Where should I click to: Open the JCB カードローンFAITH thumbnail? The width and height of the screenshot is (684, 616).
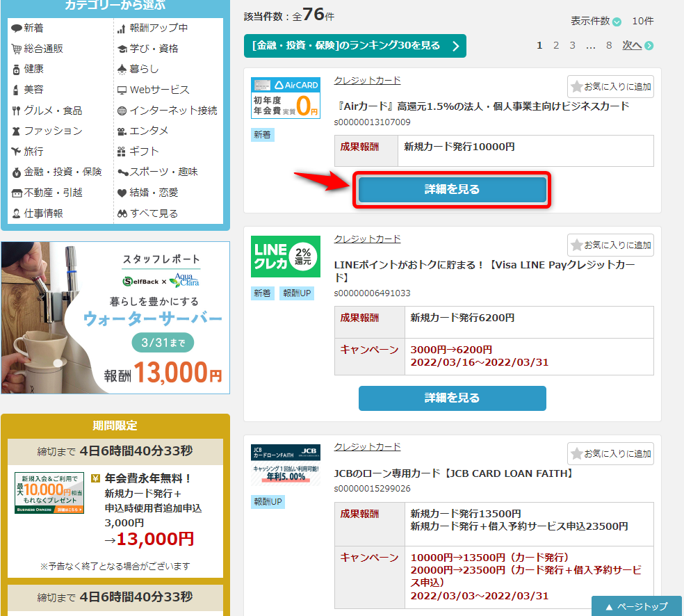pyautogui.click(x=286, y=464)
